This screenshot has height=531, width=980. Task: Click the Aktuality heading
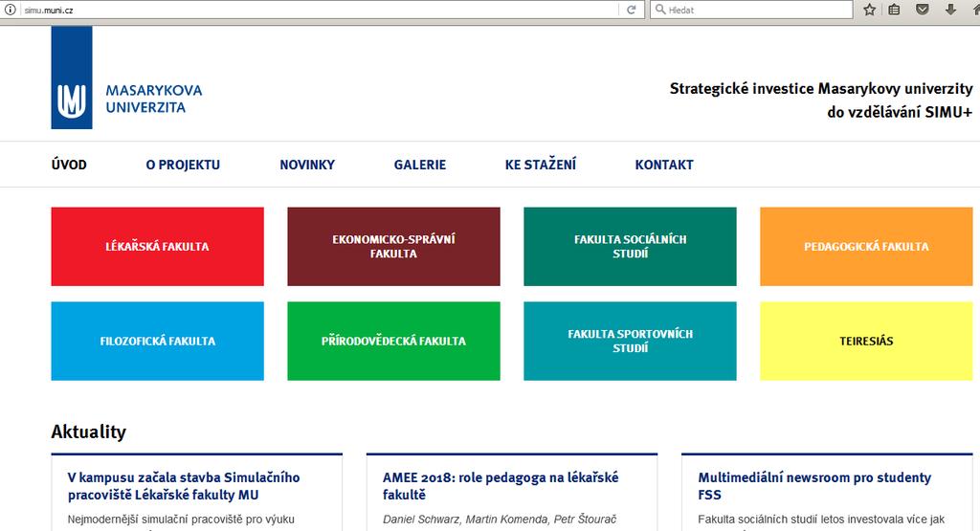click(89, 431)
